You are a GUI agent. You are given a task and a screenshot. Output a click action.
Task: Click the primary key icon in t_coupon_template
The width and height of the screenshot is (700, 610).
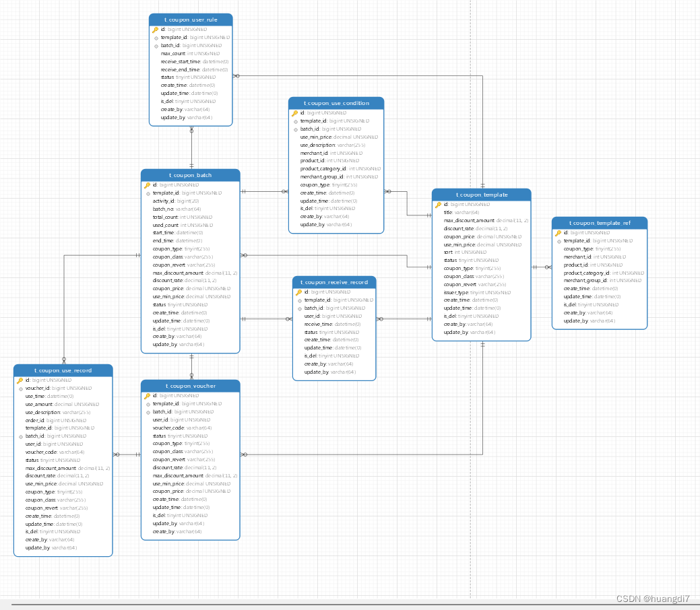pyautogui.click(x=439, y=205)
